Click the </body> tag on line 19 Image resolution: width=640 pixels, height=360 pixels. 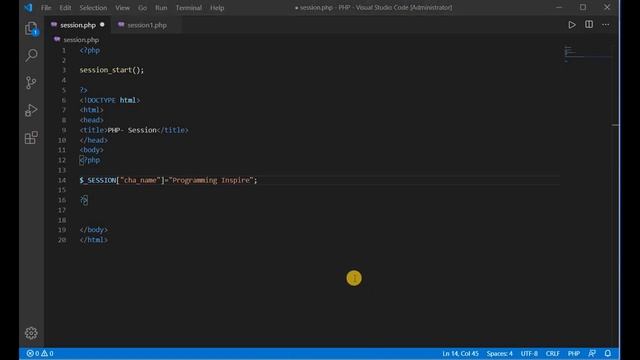pyautogui.click(x=93, y=230)
